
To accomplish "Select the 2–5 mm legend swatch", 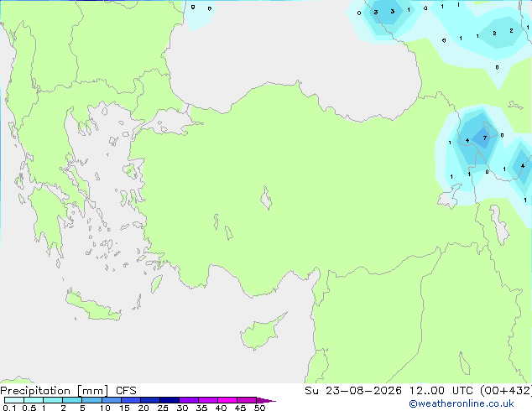I will point(72,400).
